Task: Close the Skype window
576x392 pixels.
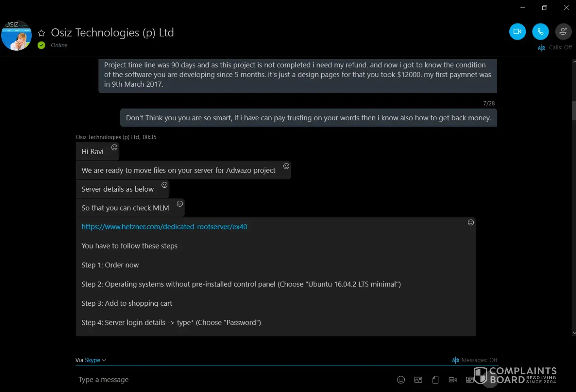Action: pyautogui.click(x=566, y=7)
